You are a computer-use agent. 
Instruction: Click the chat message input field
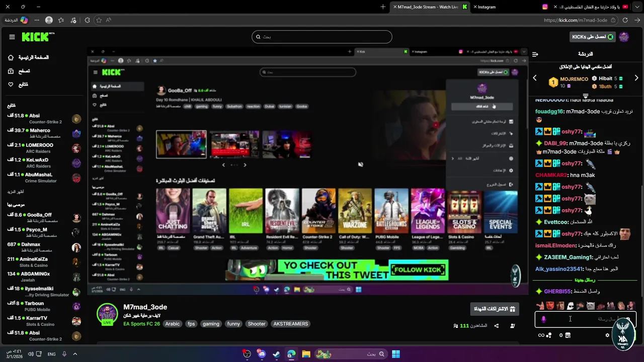click(x=586, y=319)
